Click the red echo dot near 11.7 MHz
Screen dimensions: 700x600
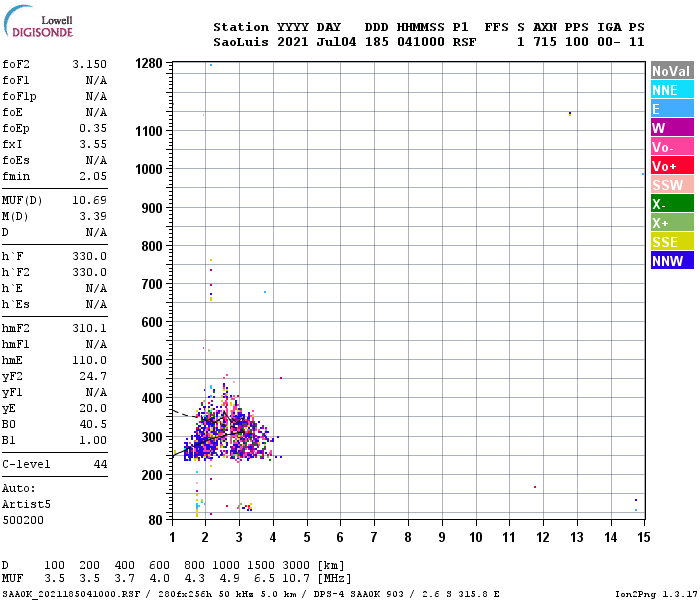535,487
